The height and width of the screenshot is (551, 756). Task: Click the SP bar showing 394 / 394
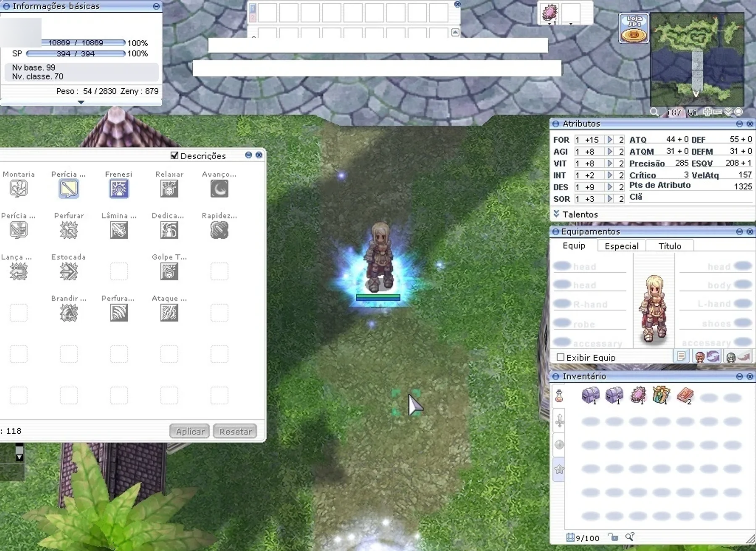coord(76,53)
